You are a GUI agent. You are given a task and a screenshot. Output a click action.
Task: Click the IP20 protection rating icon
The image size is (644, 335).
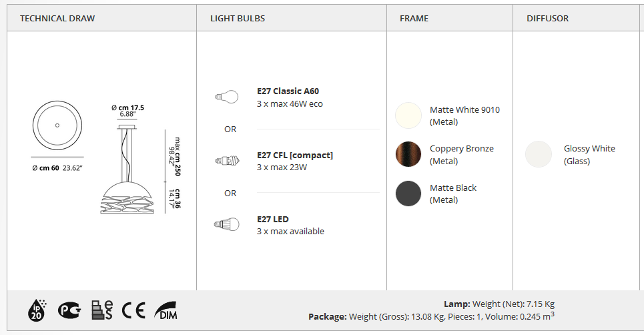pyautogui.click(x=37, y=310)
